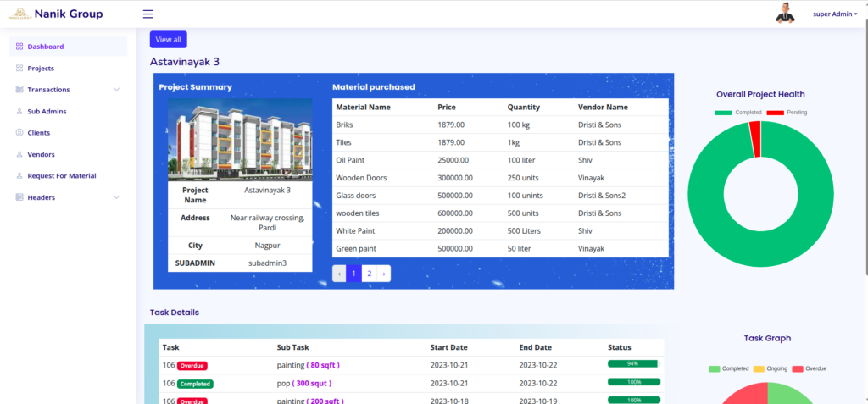The height and width of the screenshot is (404, 868).
Task: Toggle the Pending legend in Project Health
Action: [787, 113]
